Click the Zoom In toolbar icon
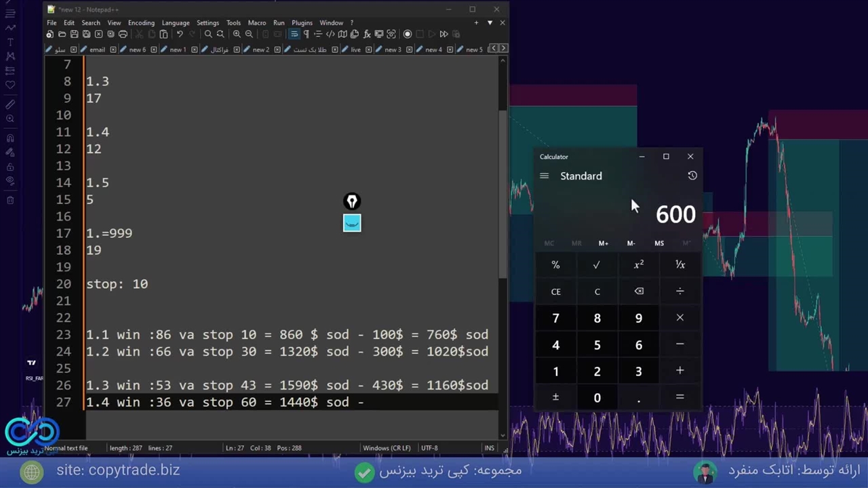The height and width of the screenshot is (488, 868). point(237,34)
